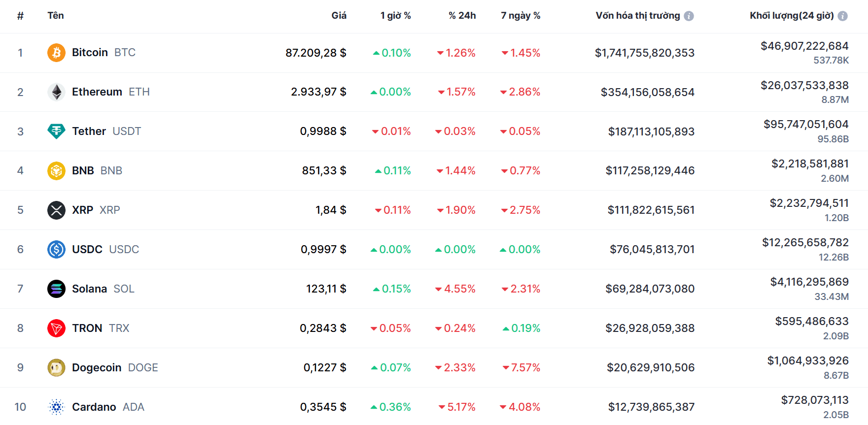This screenshot has height=425, width=868.
Task: Sort by the # rank column header
Action: pos(20,16)
